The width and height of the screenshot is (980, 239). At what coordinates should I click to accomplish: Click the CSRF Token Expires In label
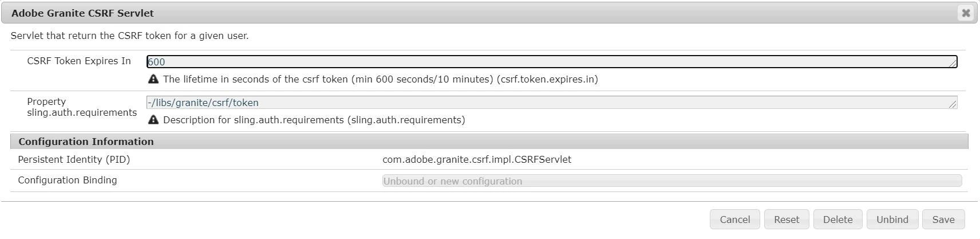coord(79,61)
